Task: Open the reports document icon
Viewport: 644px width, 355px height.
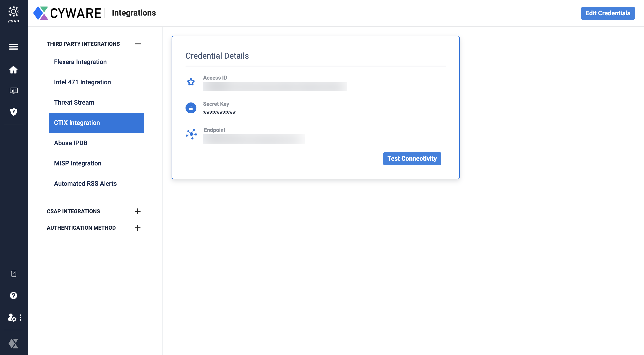Action: [x=14, y=274]
